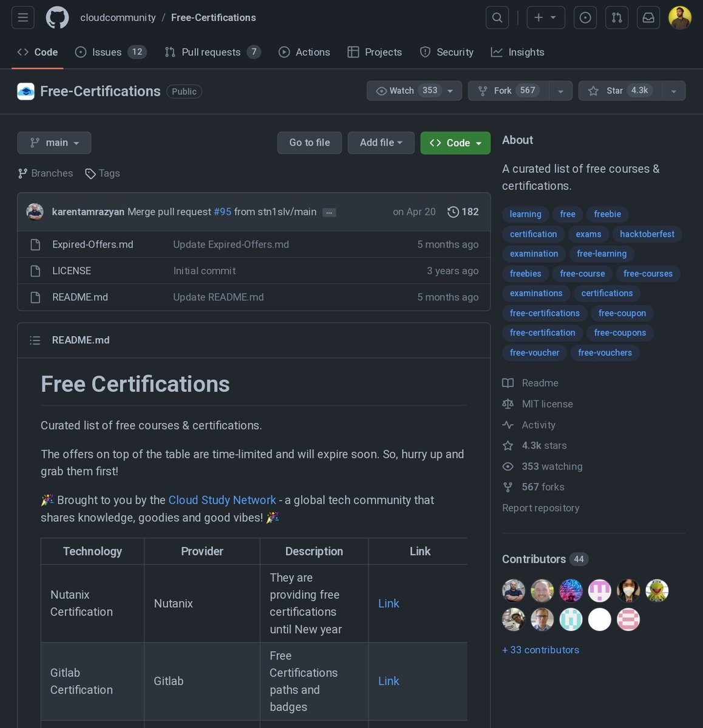This screenshot has height=728, width=703.
Task: Click the Go to file button
Action: pyautogui.click(x=310, y=143)
